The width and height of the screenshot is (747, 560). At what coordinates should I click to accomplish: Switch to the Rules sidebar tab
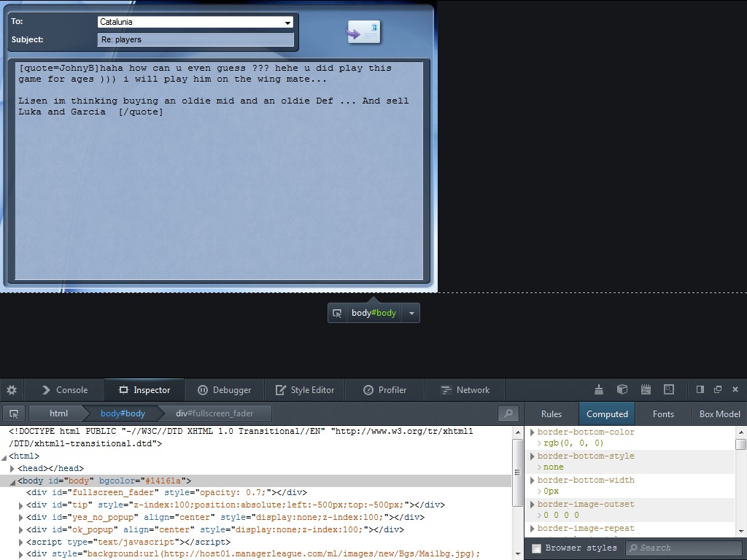tap(551, 414)
